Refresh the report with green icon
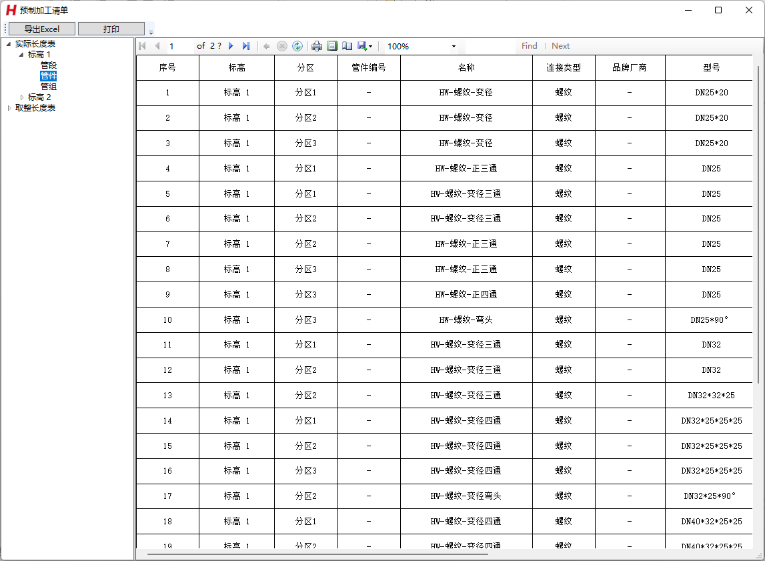Image resolution: width=765 pixels, height=561 pixels. 297,46
